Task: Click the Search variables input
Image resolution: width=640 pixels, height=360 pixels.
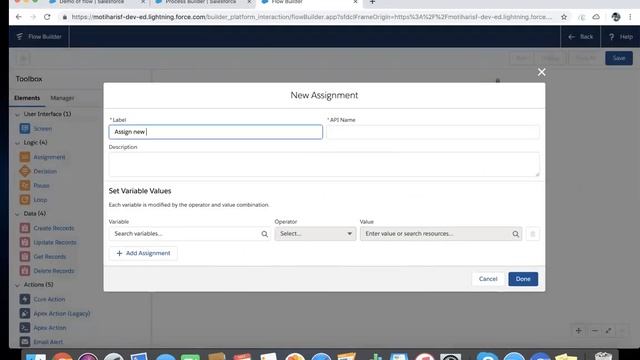Action: [189, 234]
